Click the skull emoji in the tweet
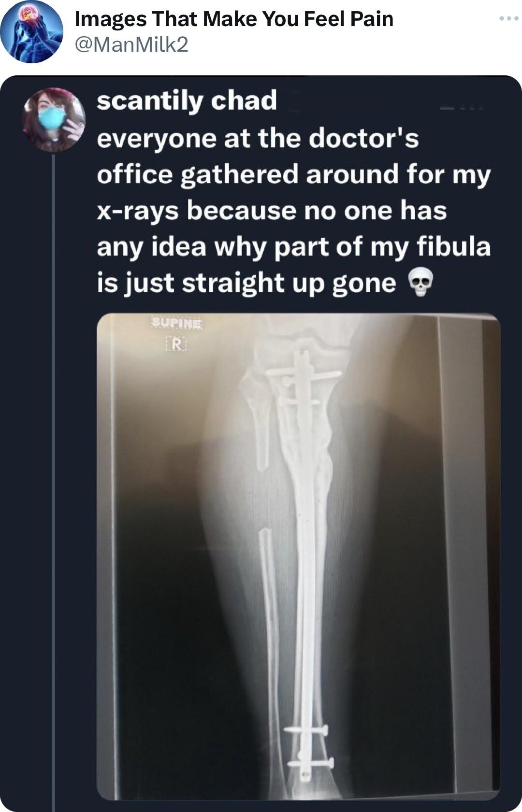 pos(420,284)
